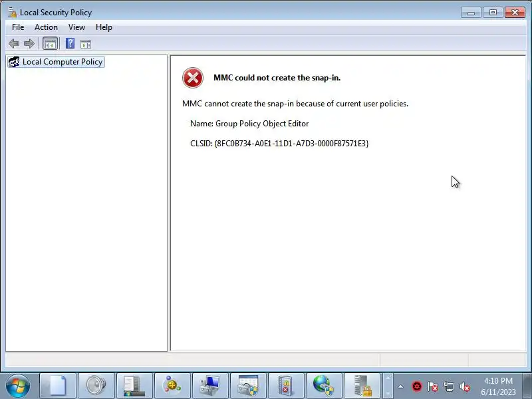Click the Show desktop strip beside the clock
This screenshot has height=399, width=532.
(527, 386)
